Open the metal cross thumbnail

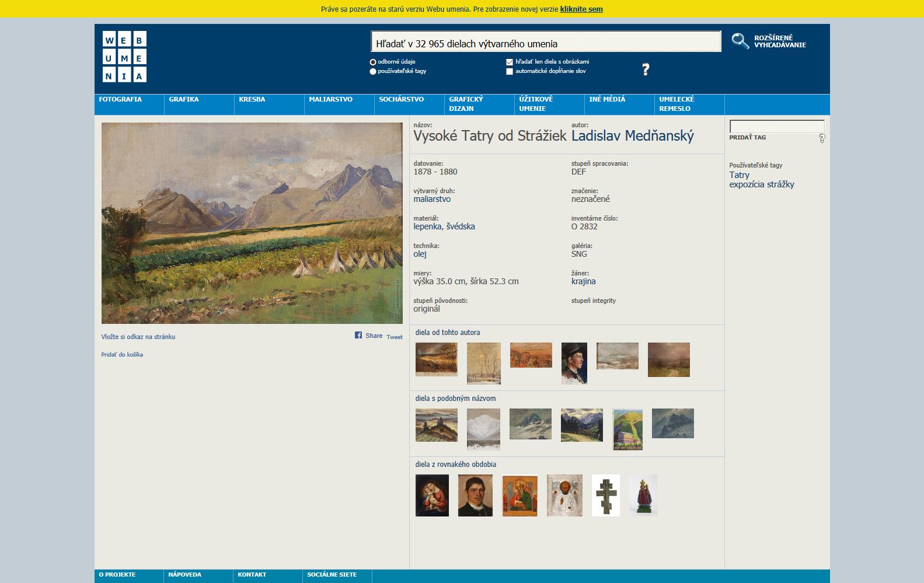[606, 495]
